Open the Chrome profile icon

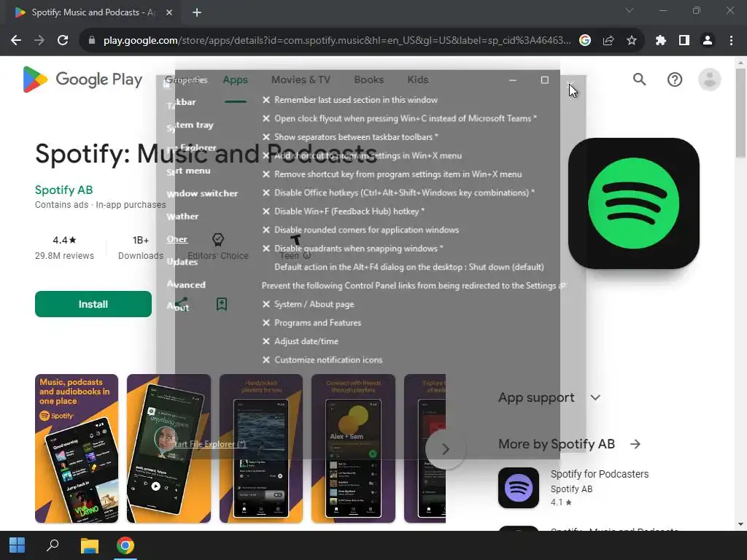(708, 41)
